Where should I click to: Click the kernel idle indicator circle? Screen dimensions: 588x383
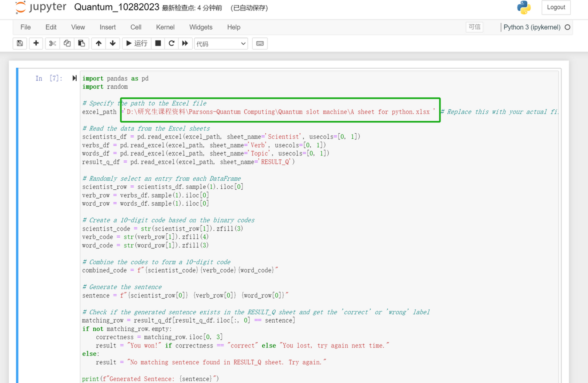coord(567,27)
